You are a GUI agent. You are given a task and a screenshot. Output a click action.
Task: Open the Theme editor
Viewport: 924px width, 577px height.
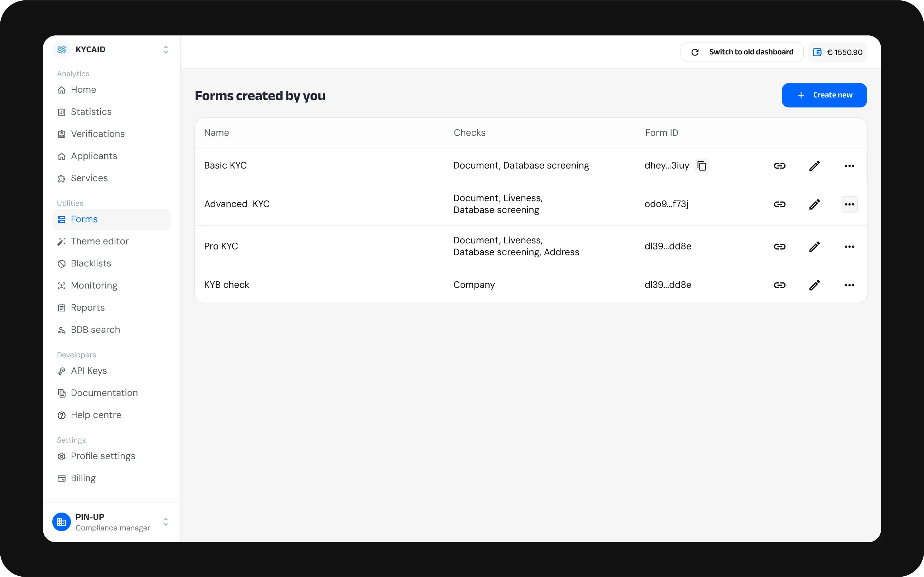tap(99, 241)
